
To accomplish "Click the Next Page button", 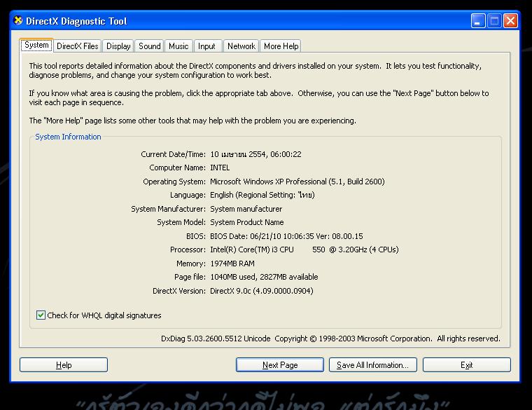I will pos(280,365).
